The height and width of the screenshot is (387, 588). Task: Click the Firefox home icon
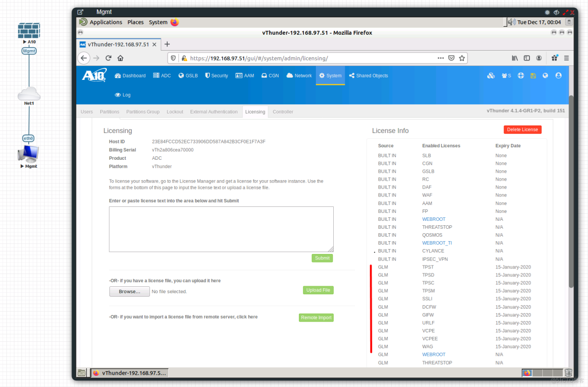click(x=120, y=58)
